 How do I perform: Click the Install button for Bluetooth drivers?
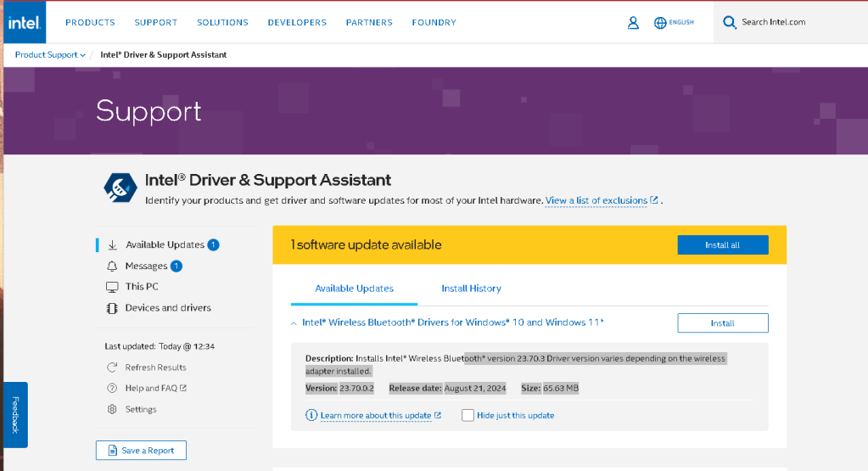[722, 323]
